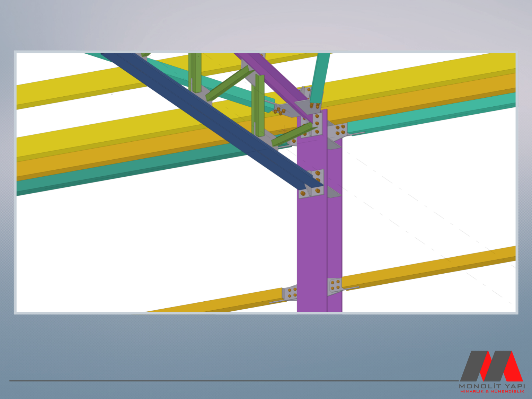Click bolted plate joining lower right beam to column
The width and height of the screenshot is (532, 399).
click(x=335, y=285)
